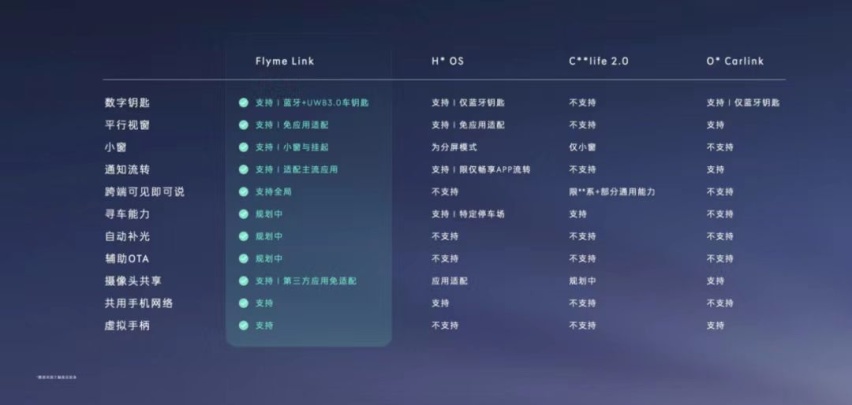Screen dimensions: 852x405
Task: Click the checkmark in the 自动补光 row
Action: pos(243,236)
